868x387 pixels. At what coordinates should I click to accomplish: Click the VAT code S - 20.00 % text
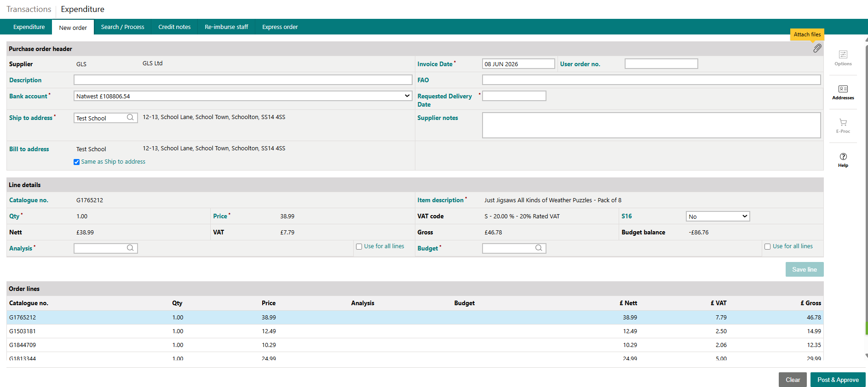click(x=522, y=216)
